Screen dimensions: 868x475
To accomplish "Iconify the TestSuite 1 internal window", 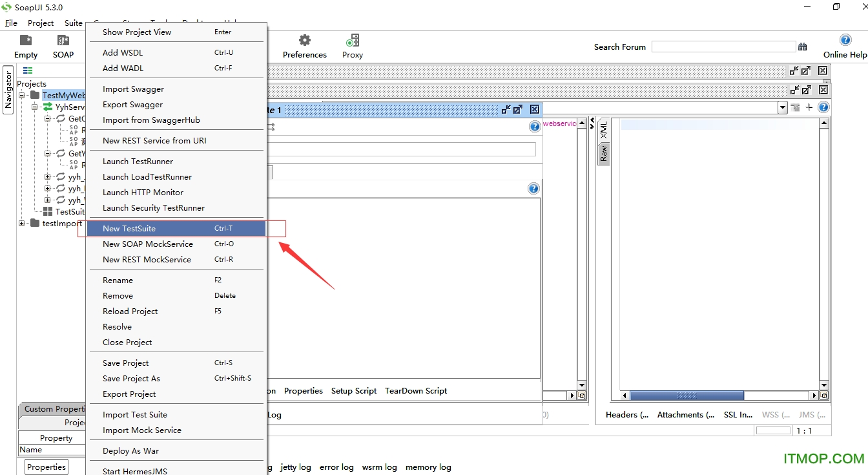I will (x=506, y=110).
